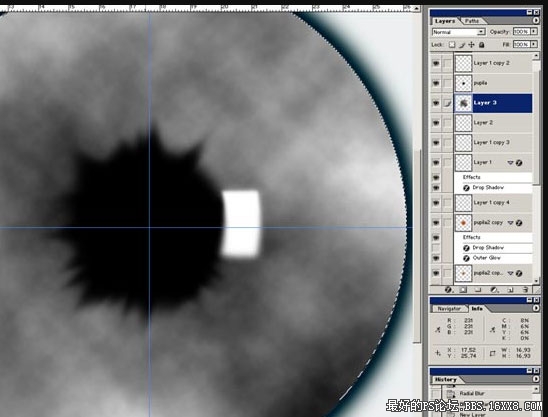
Task: Hide the Layer 1 copy 3 layer
Action: click(436, 143)
